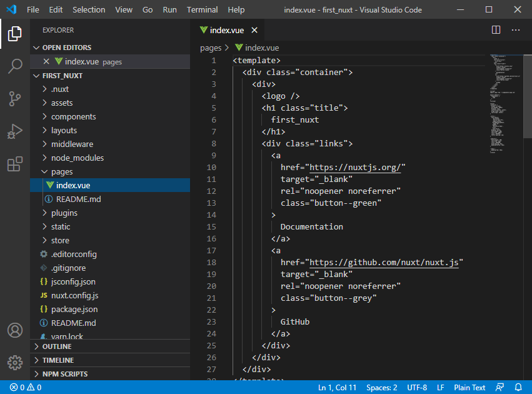532x394 pixels.
Task: Open nuxt.config.js file in explorer
Action: pos(74,296)
